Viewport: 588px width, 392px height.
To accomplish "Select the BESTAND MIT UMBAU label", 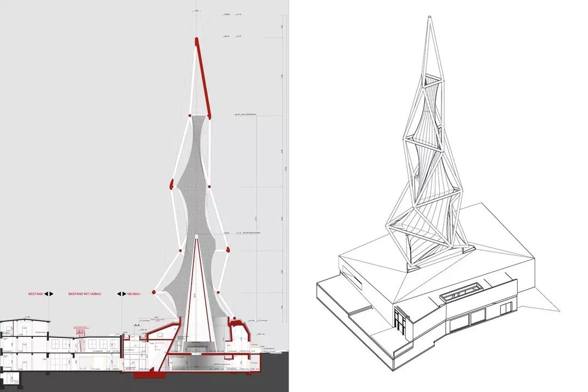I will 85,294.
